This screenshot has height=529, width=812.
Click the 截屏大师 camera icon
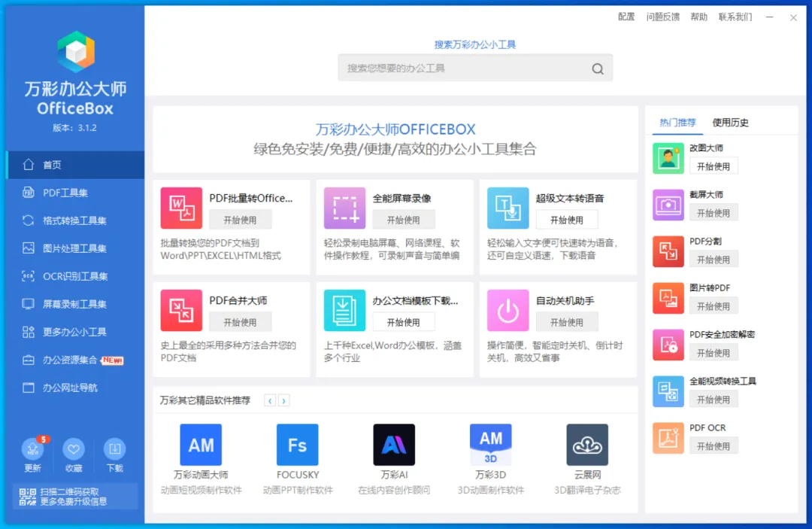point(668,205)
